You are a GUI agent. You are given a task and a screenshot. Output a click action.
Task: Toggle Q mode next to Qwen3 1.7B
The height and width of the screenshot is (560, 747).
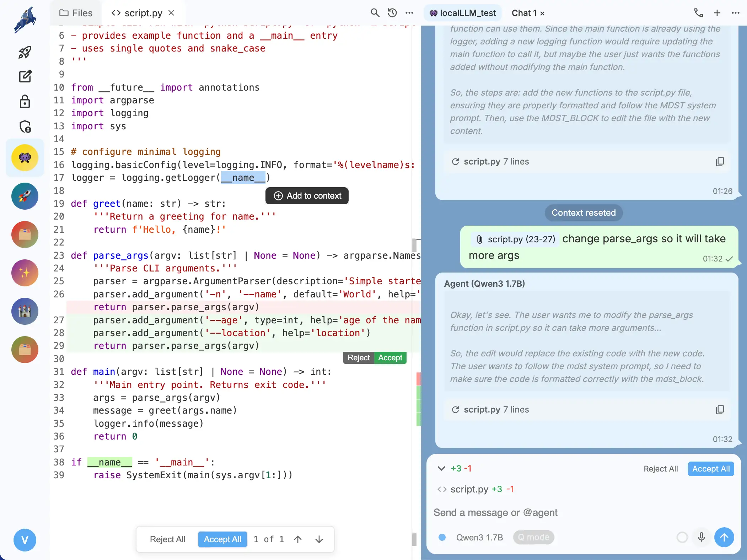pyautogui.click(x=533, y=537)
